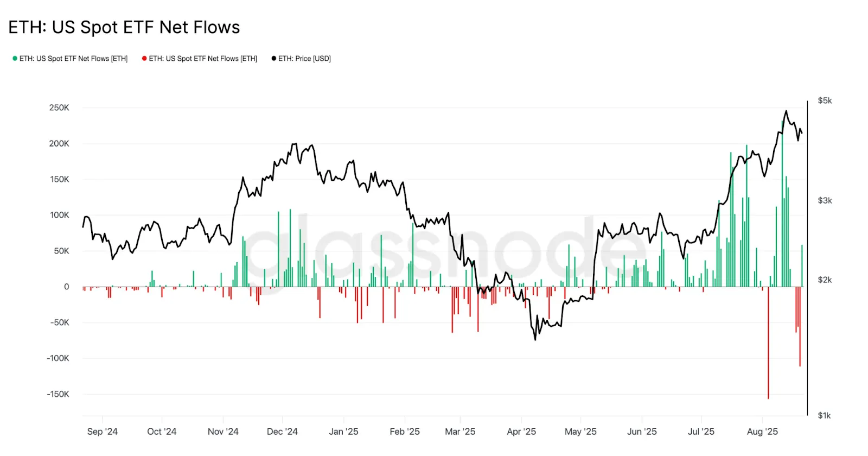Select the Dec '24 x-axis label

click(282, 432)
